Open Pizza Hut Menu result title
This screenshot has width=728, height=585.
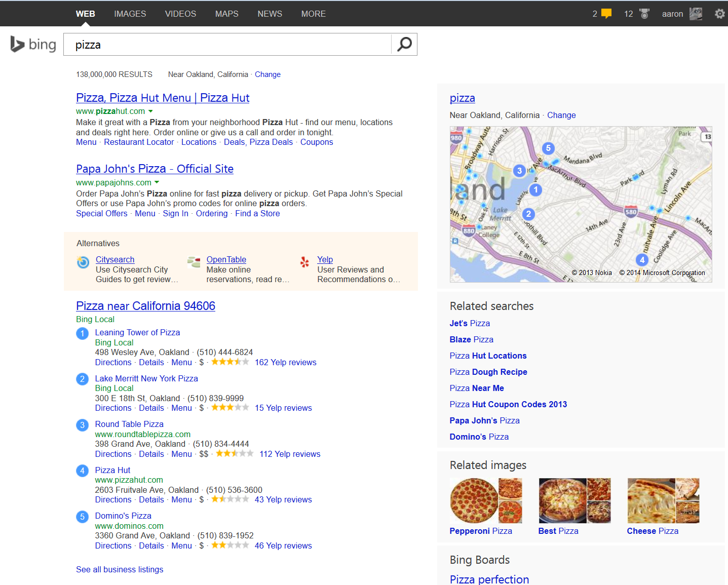point(163,98)
